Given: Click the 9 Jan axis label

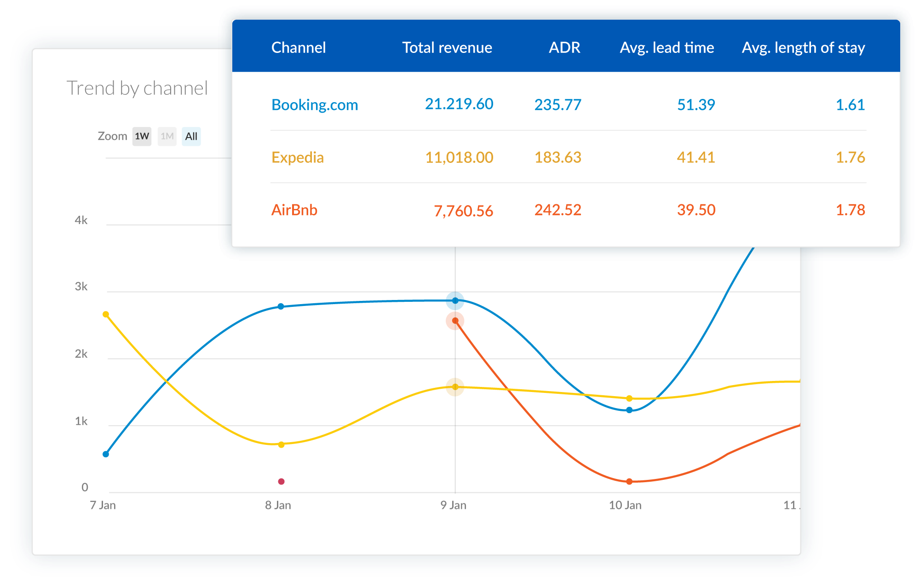Looking at the screenshot, I should [x=453, y=505].
